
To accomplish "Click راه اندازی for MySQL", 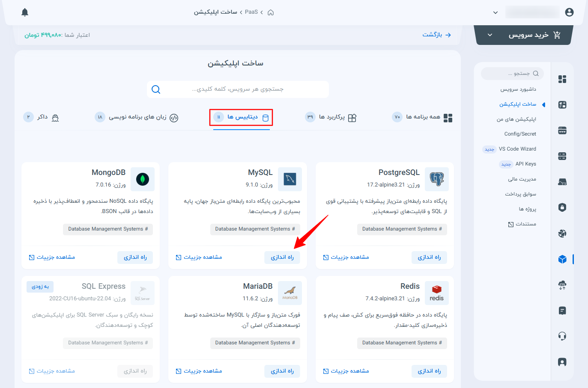I will (x=282, y=257).
